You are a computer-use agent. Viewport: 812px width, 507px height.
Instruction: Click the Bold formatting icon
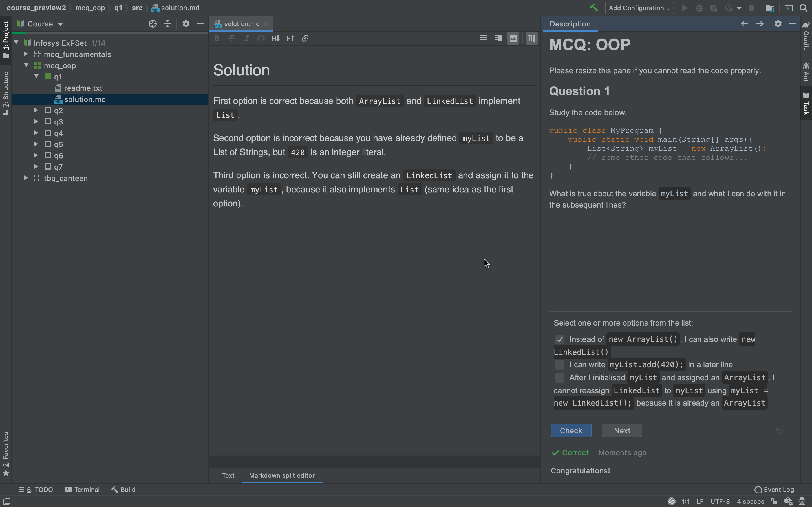pyautogui.click(x=217, y=39)
